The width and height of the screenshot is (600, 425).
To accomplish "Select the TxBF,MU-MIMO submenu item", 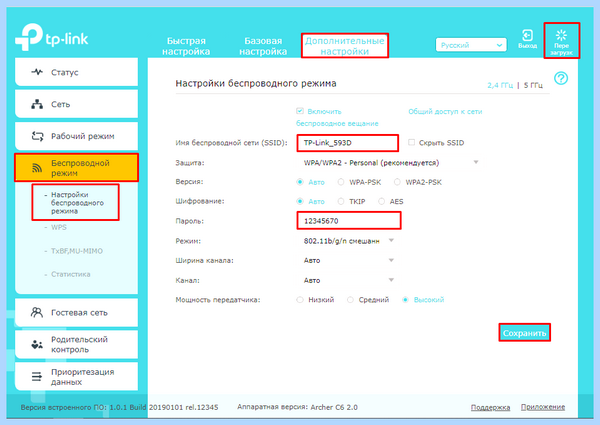I will tap(77, 251).
